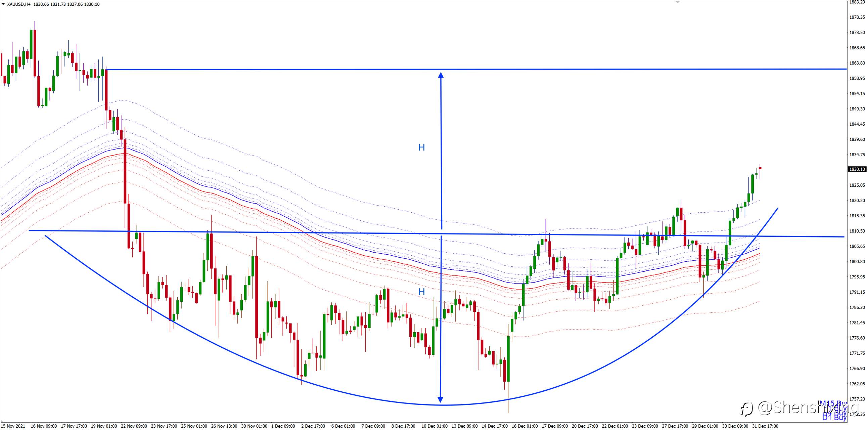Image resolution: width=868 pixels, height=430 pixels.
Task: Click the 1800.80 price scale label
Action: pos(857,261)
